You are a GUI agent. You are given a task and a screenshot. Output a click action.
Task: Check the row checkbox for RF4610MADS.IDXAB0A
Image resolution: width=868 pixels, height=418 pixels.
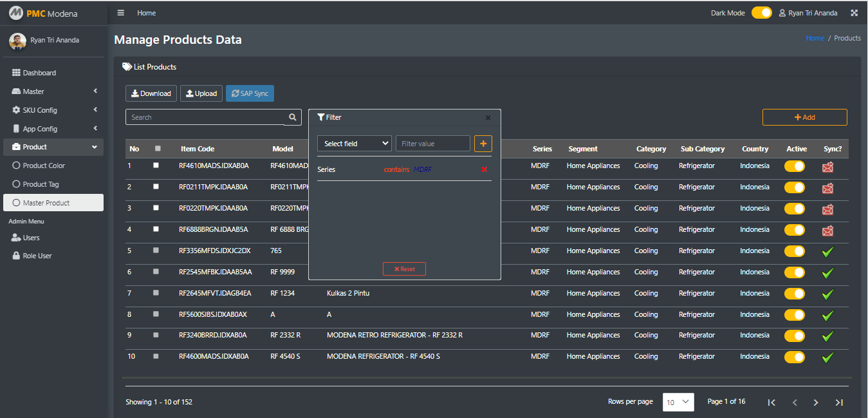156,166
